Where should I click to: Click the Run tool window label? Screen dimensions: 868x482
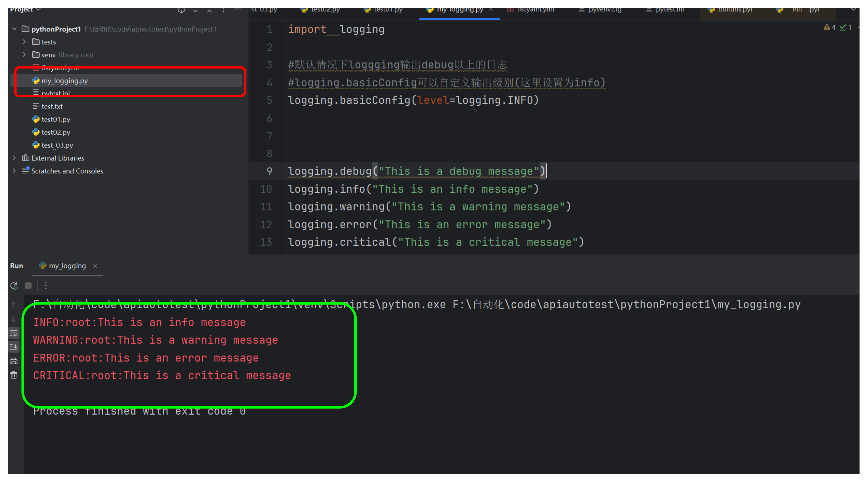(17, 266)
